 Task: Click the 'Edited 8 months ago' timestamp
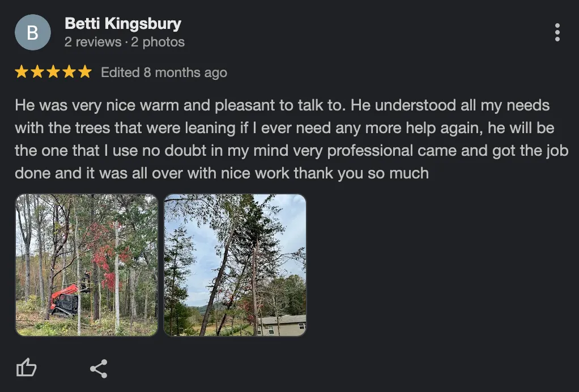164,73
